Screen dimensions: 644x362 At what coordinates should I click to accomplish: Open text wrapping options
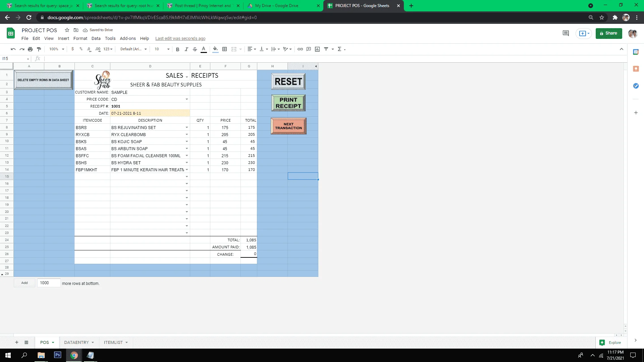point(276,49)
